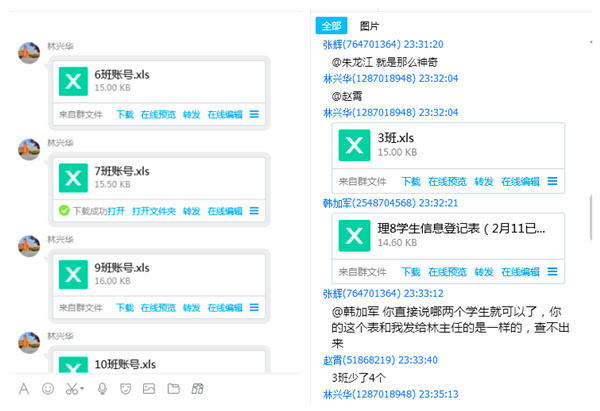Viewport: 600px width, 411px height.
Task: Click sender 韩加军(2548704568) 23:32:21
Action: point(390,203)
